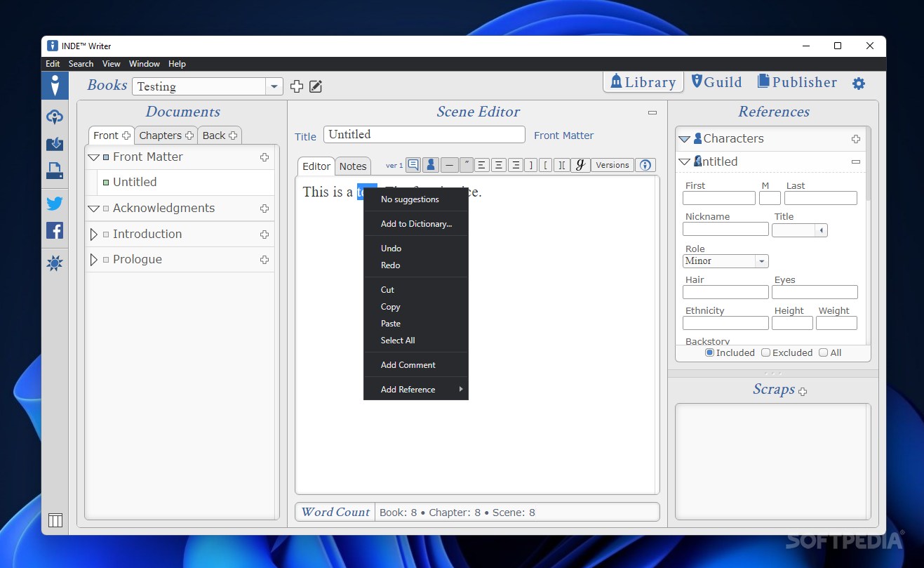Insert an em dash with dash button
Viewport: 924px width, 568px height.
point(449,165)
